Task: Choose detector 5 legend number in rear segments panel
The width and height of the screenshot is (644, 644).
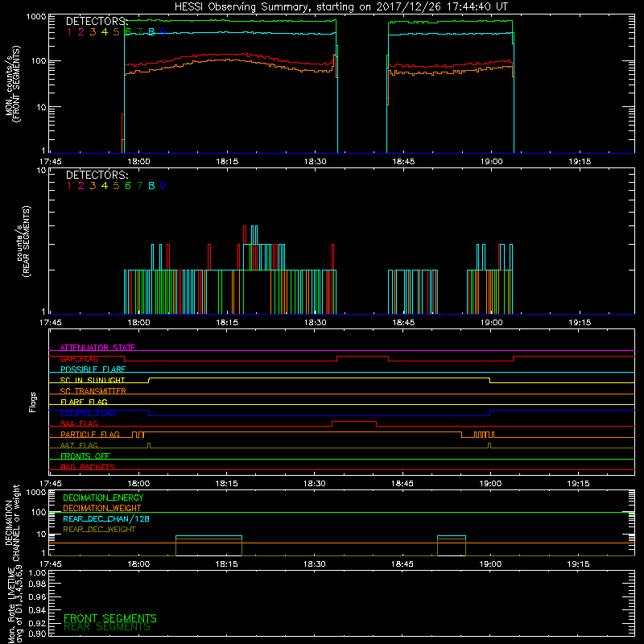Action: [116, 186]
